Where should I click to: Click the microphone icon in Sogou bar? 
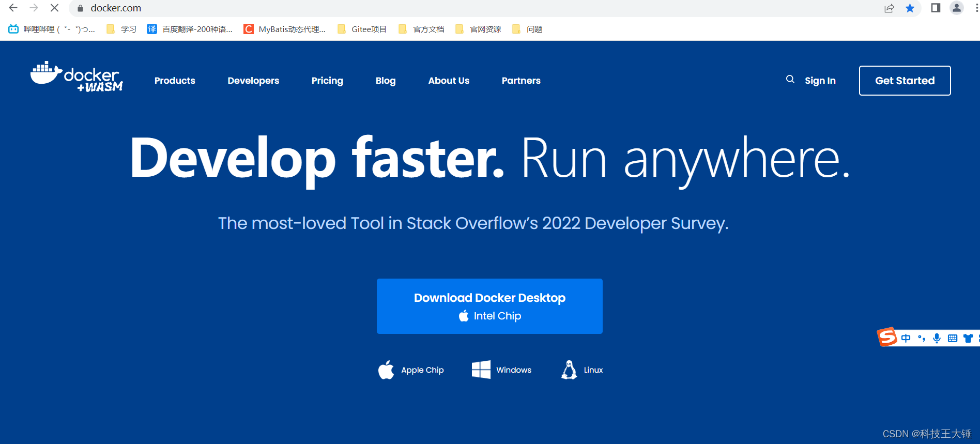click(x=937, y=338)
